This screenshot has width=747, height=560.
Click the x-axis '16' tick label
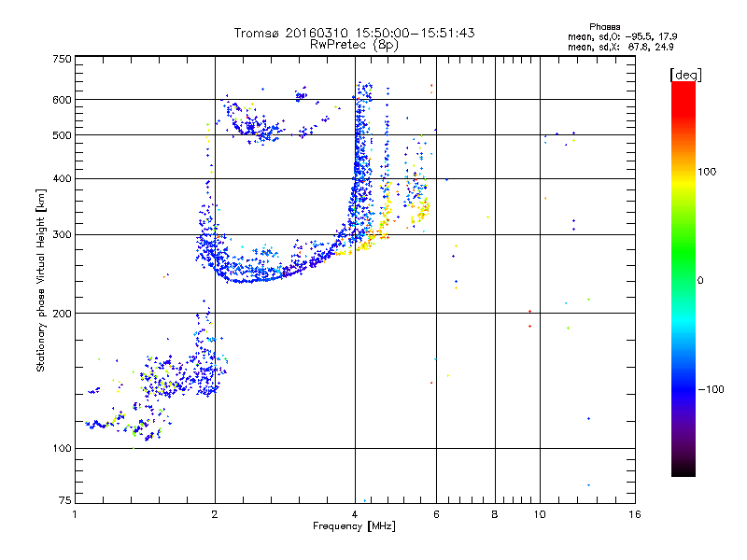[635, 514]
